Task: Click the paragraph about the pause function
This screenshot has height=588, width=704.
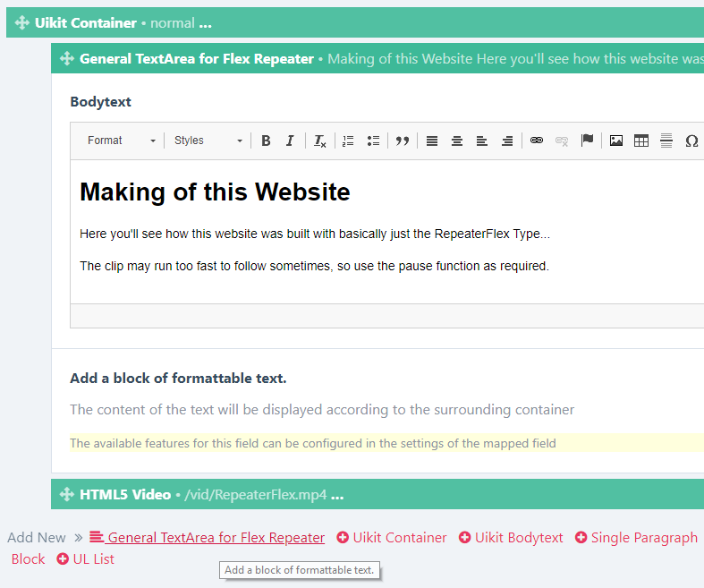Action: tap(314, 266)
